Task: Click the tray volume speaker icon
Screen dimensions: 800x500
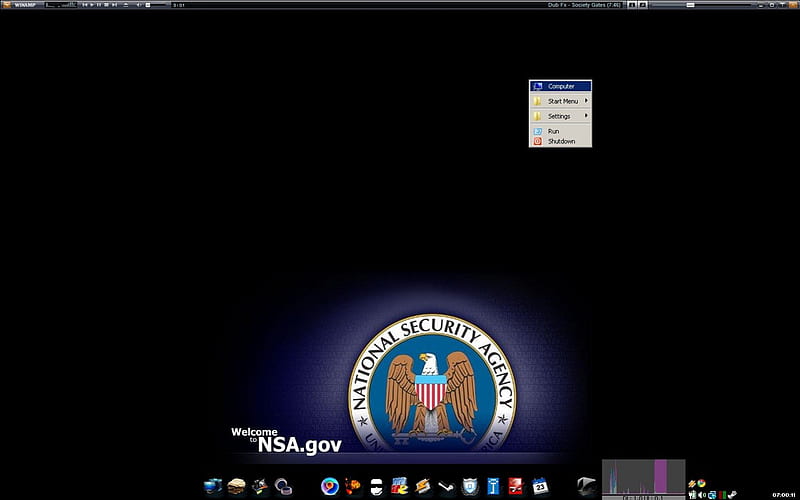Action: point(702,495)
